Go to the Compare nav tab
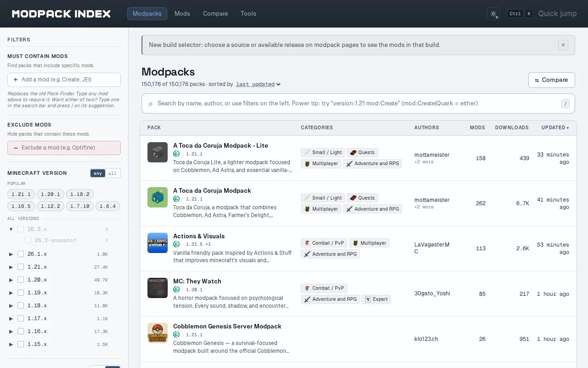 point(215,14)
